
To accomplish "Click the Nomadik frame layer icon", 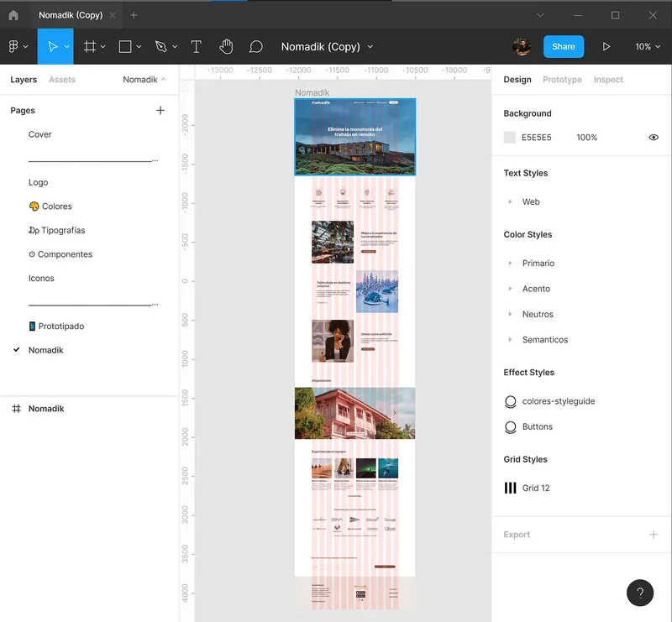I will pyautogui.click(x=16, y=409).
